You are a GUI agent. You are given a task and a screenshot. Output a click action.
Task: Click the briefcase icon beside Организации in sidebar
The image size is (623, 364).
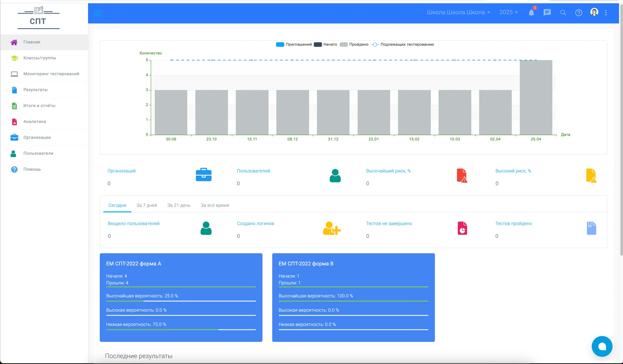(14, 137)
